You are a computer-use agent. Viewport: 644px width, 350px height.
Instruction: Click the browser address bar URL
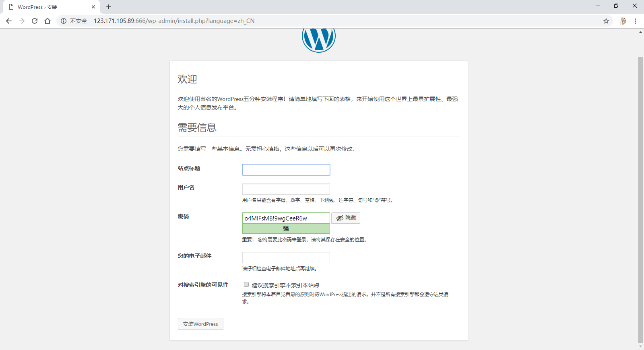point(174,21)
